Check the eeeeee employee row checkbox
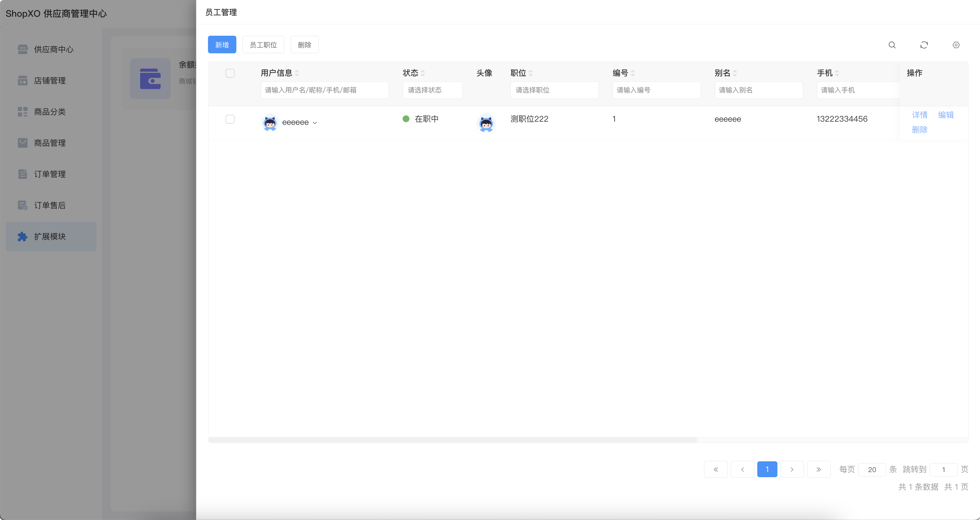This screenshot has height=520, width=980. [230, 119]
